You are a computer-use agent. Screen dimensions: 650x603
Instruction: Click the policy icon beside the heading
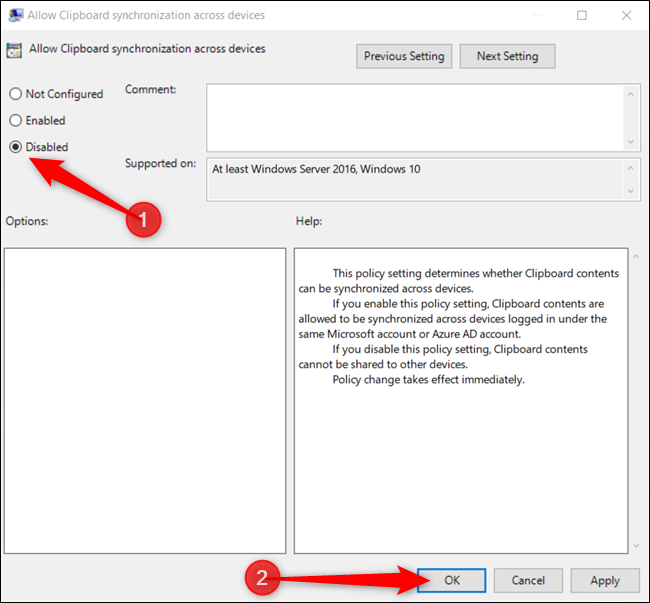point(14,51)
